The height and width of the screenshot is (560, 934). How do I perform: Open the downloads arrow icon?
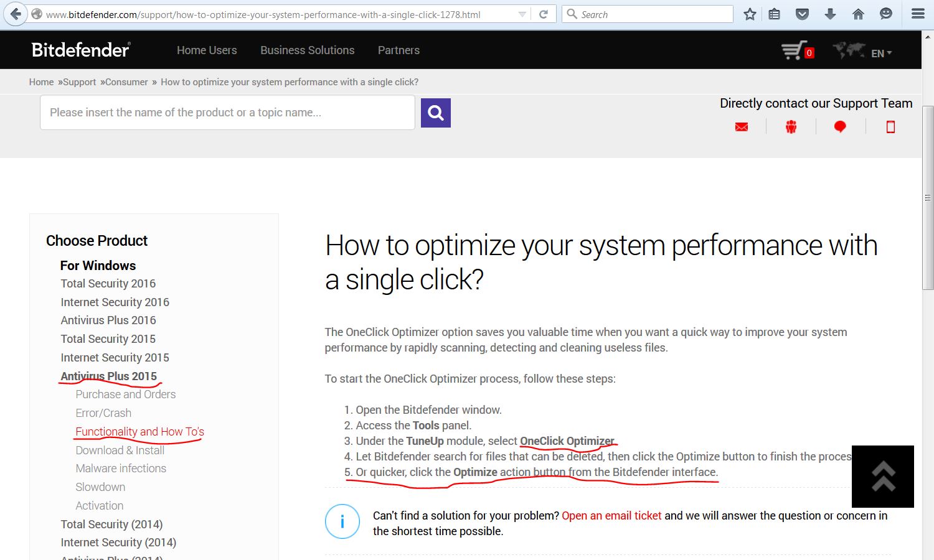pyautogui.click(x=830, y=14)
